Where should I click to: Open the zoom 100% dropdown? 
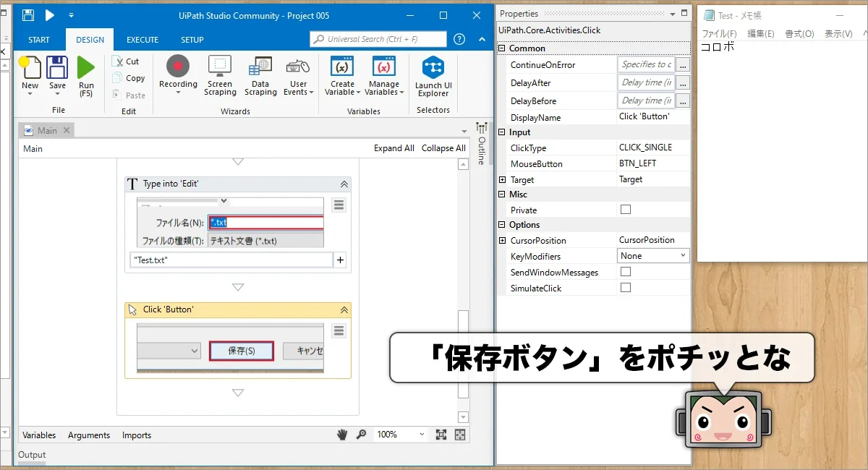421,435
